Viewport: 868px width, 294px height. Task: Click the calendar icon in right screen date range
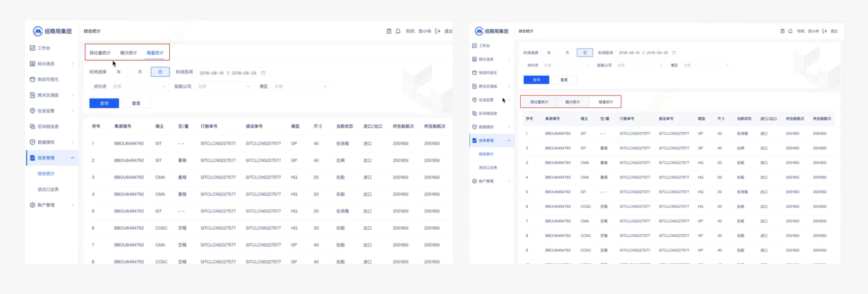coord(674,53)
